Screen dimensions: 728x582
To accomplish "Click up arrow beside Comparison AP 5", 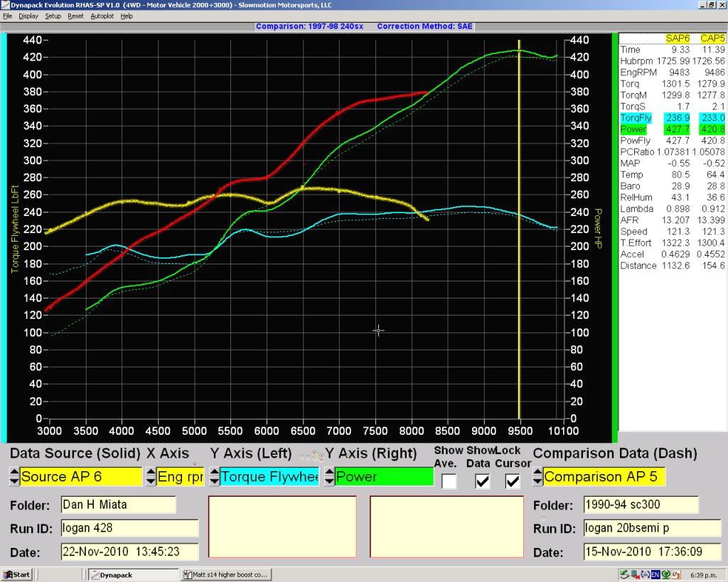I will 537,472.
